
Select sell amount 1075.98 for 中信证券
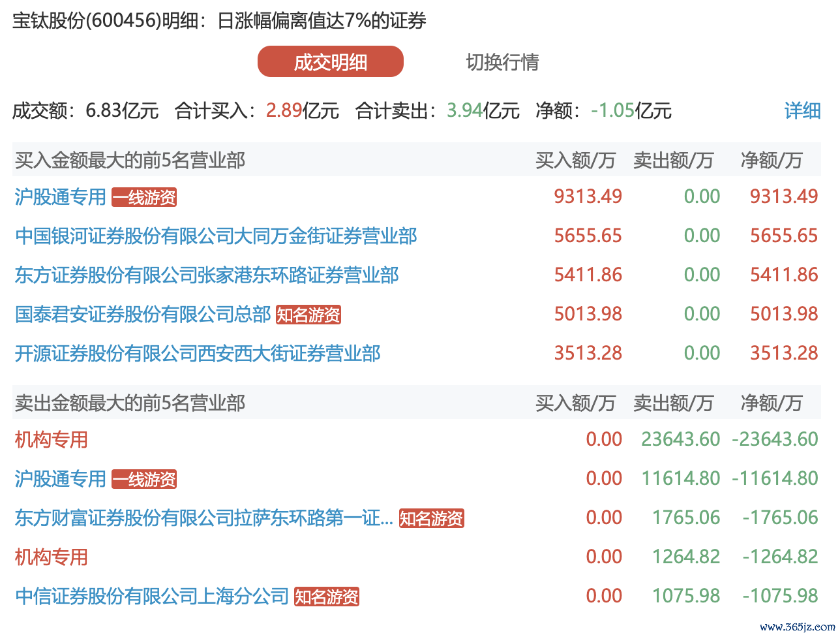click(x=686, y=596)
